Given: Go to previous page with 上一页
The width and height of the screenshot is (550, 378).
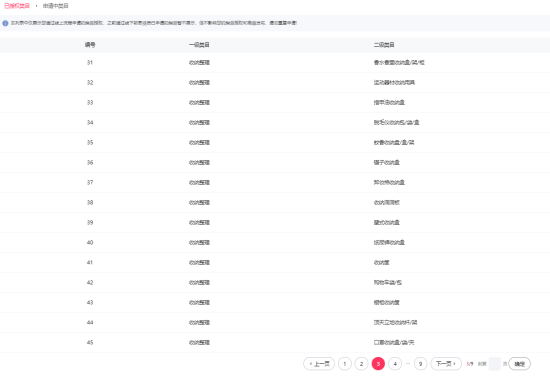Looking at the screenshot, I should 319,364.
